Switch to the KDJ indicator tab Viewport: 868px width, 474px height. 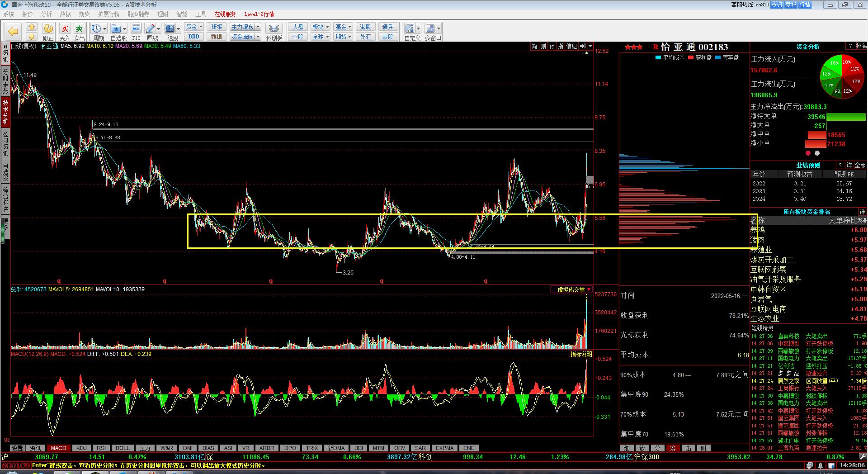click(81, 448)
